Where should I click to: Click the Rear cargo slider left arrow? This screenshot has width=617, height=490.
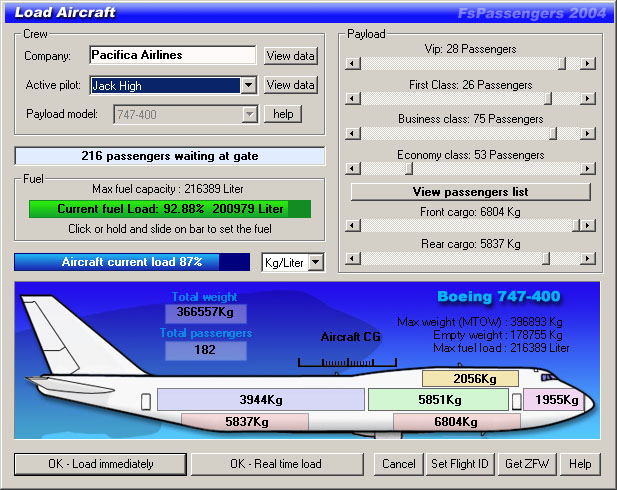tap(353, 259)
